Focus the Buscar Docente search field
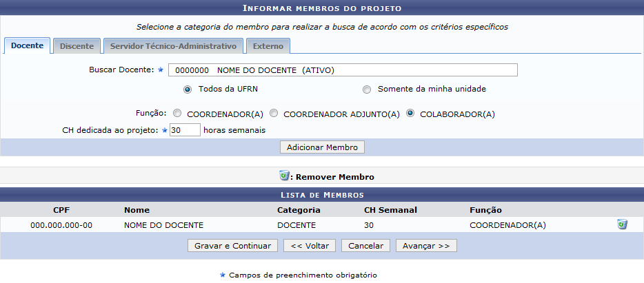This screenshot has width=644, height=283. (343, 70)
